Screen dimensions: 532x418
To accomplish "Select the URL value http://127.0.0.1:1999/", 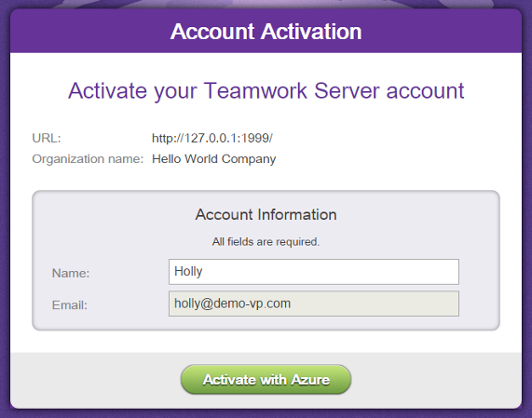I will 212,138.
